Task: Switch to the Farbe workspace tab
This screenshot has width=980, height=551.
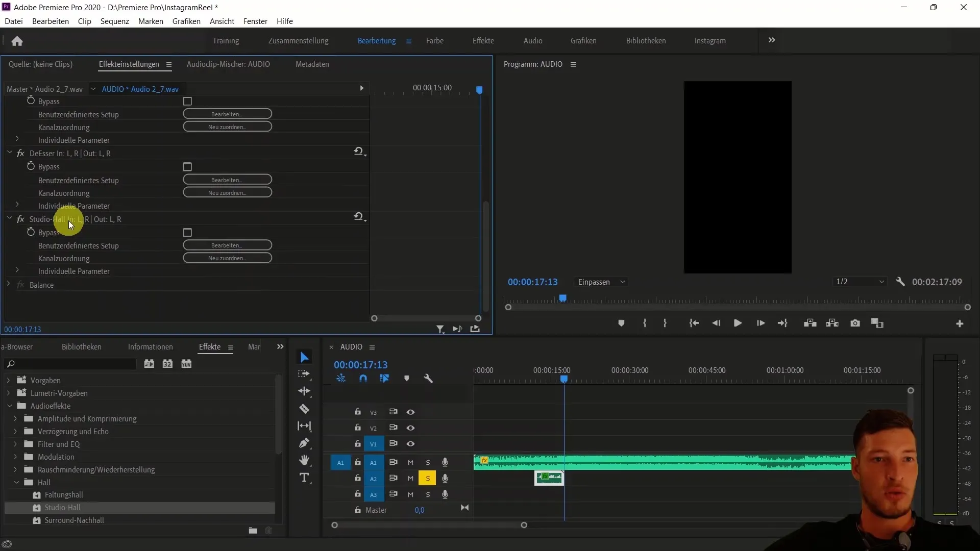Action: (x=435, y=40)
